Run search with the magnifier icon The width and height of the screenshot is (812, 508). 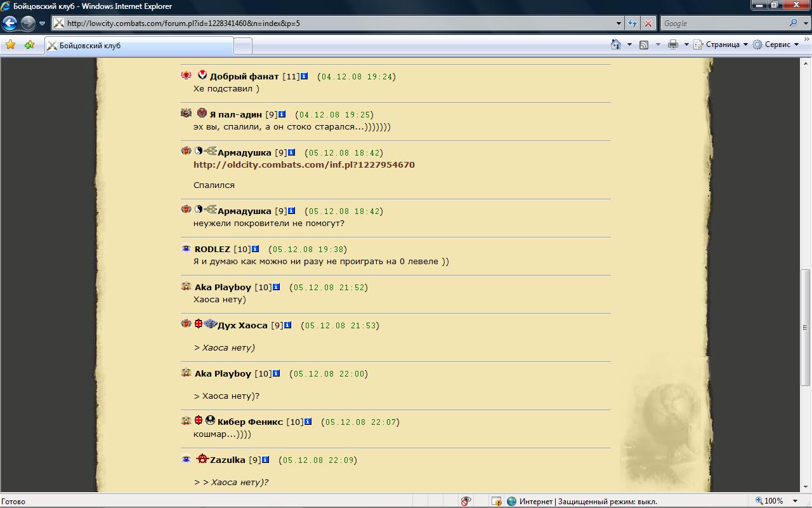(793, 23)
